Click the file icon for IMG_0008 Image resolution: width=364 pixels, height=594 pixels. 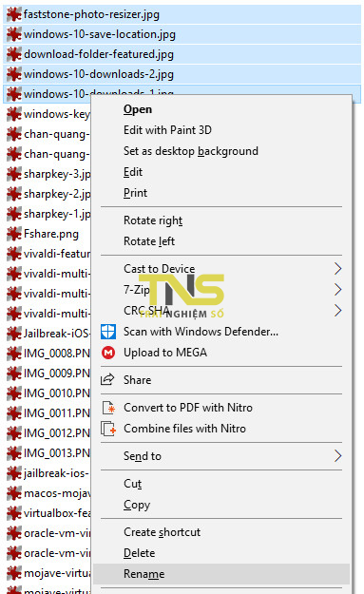coord(14,354)
